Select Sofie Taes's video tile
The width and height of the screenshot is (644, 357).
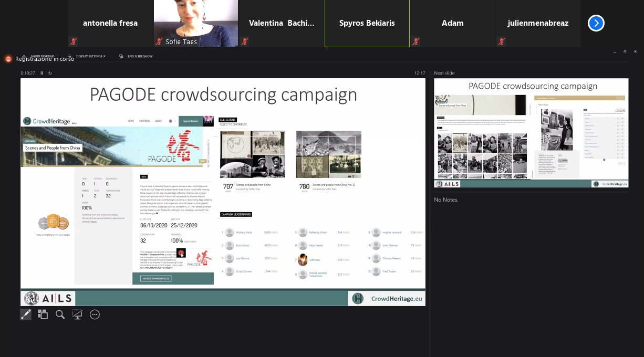click(x=196, y=24)
